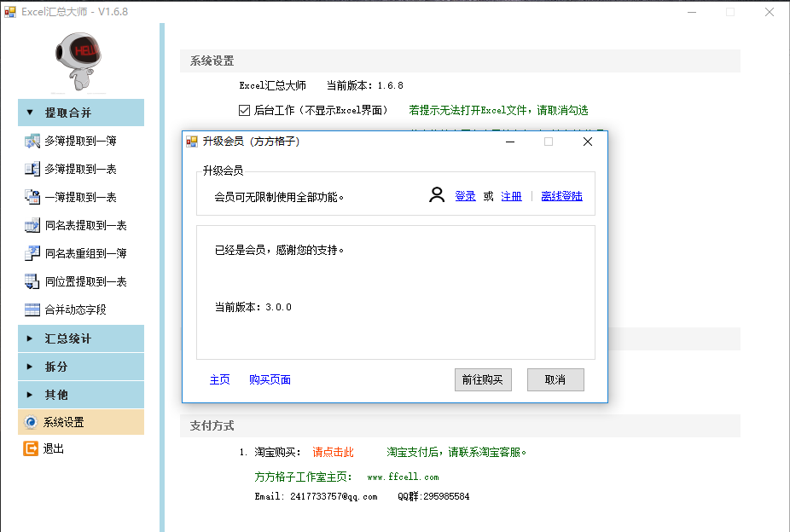This screenshot has width=790, height=532.
Task: Toggle the 后台工作 checkbox
Action: pos(244,110)
